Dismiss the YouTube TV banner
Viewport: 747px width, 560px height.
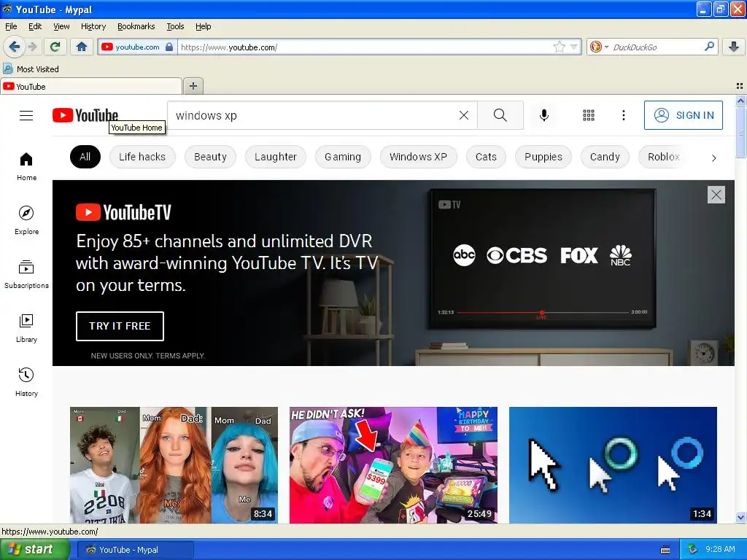pyautogui.click(x=716, y=195)
